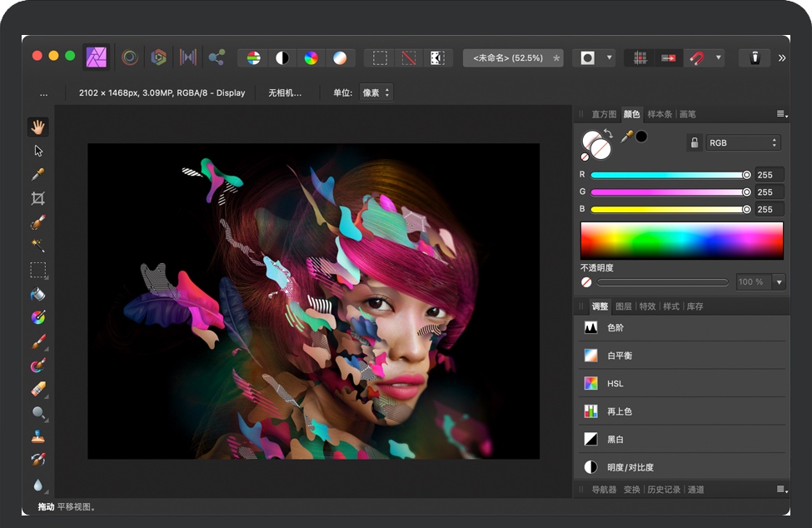The width and height of the screenshot is (812, 528).
Task: Select the Flood Fill bucket tool
Action: click(x=37, y=294)
